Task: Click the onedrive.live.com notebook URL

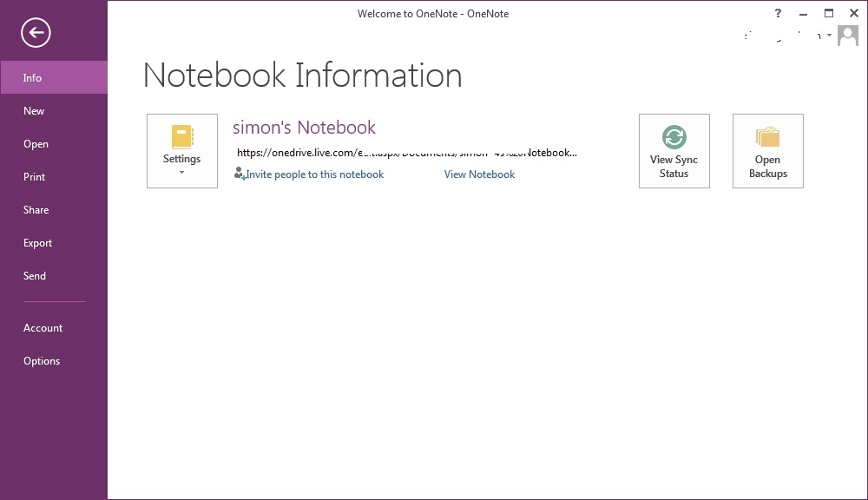Action: point(407,153)
